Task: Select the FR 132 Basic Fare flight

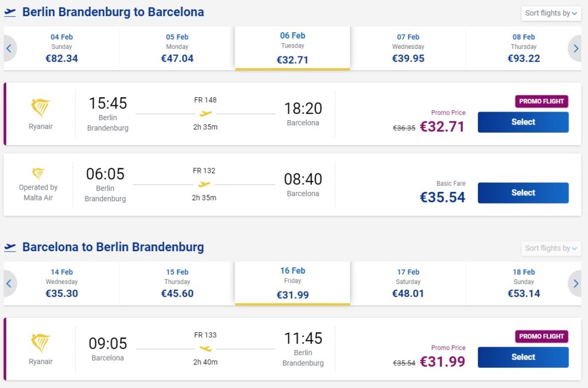Action: 523,193
